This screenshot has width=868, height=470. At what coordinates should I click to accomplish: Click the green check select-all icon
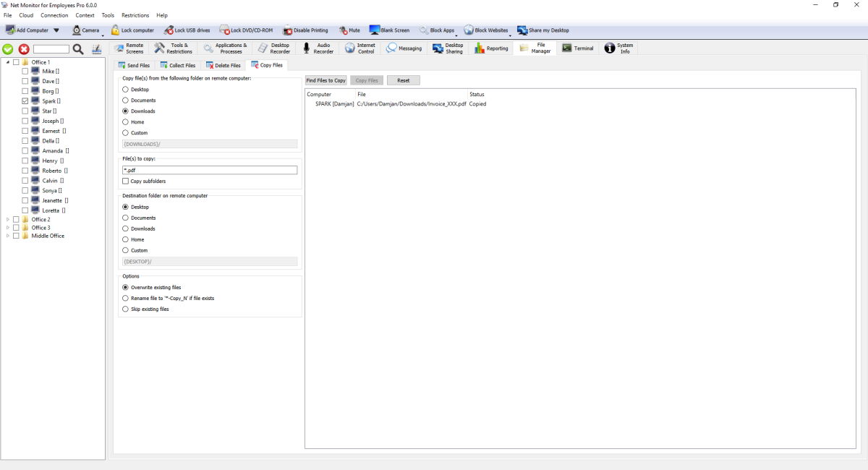click(8, 49)
